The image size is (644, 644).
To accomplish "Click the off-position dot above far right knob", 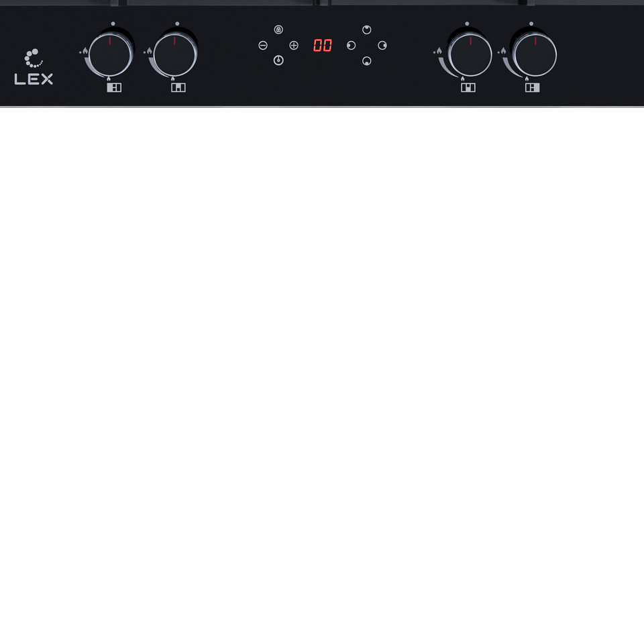I will pos(531,24).
